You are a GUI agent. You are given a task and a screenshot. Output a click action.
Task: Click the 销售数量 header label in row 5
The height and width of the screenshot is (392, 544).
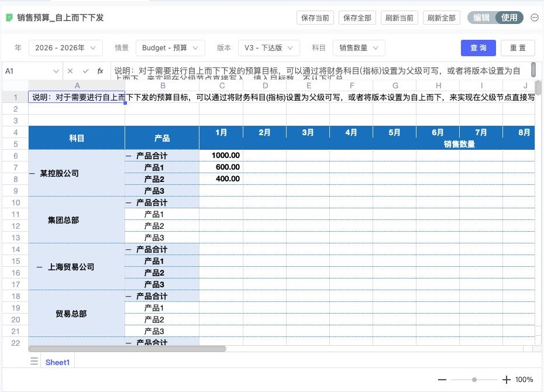pyautogui.click(x=459, y=144)
